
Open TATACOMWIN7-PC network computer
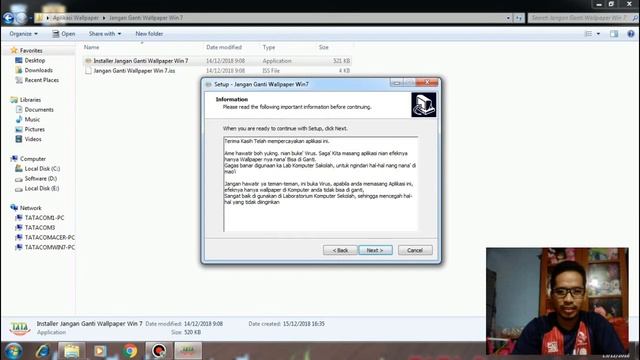49,247
